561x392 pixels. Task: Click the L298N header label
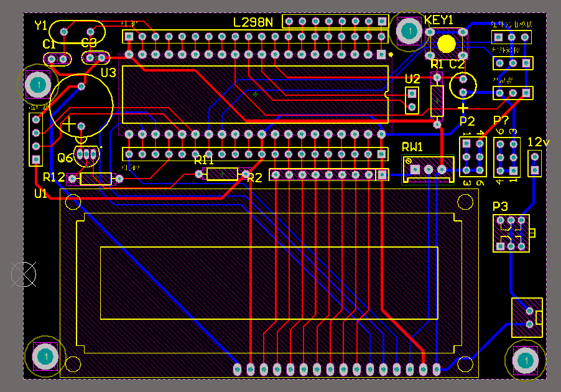pos(253,22)
